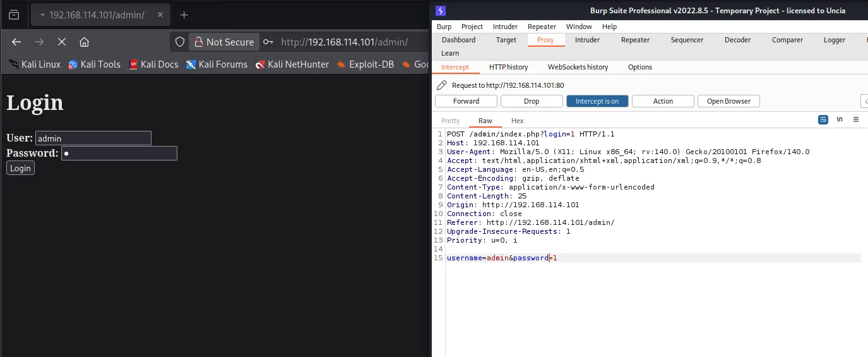The width and height of the screenshot is (868, 357).
Task: Click the Open Browser button
Action: [728, 101]
